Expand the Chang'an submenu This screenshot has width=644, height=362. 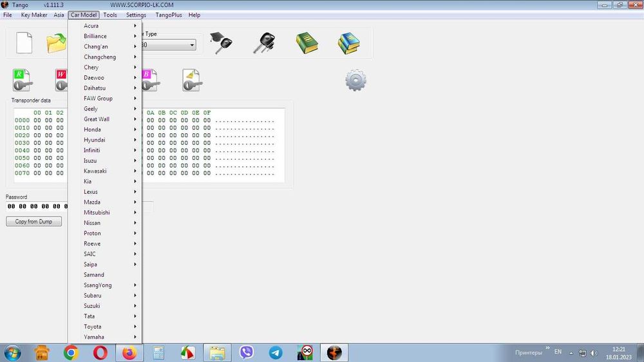tap(105, 46)
